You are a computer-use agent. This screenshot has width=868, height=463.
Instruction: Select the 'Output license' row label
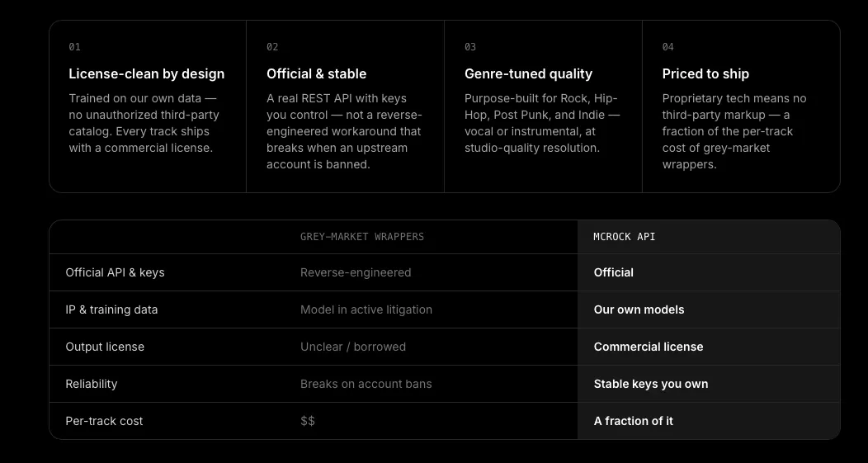coord(105,347)
